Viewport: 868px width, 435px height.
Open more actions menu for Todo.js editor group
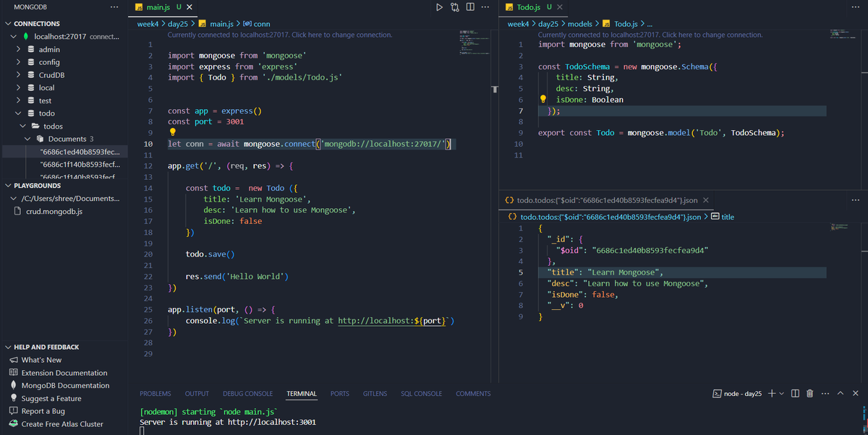click(x=856, y=7)
